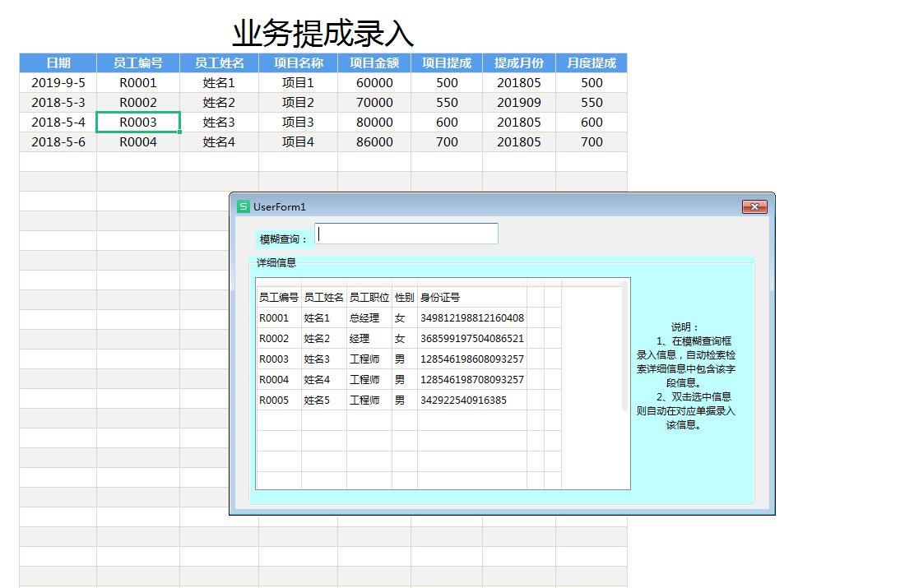Select the cell containing 项目1
914x588 pixels.
coord(297,82)
